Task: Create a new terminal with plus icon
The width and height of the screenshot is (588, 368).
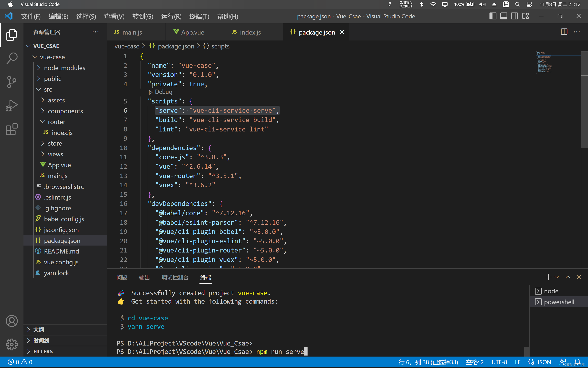Action: click(x=548, y=277)
